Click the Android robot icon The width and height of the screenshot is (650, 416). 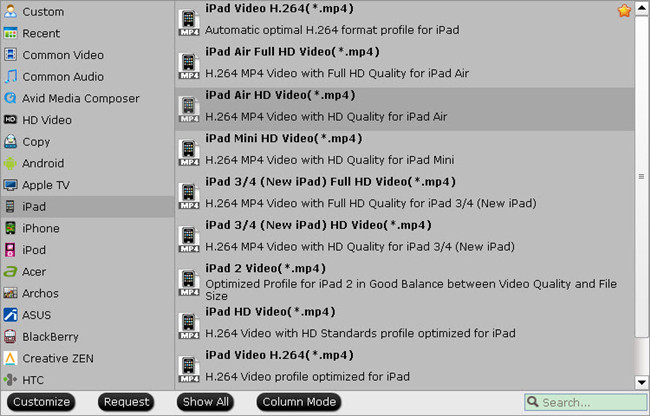coord(10,163)
